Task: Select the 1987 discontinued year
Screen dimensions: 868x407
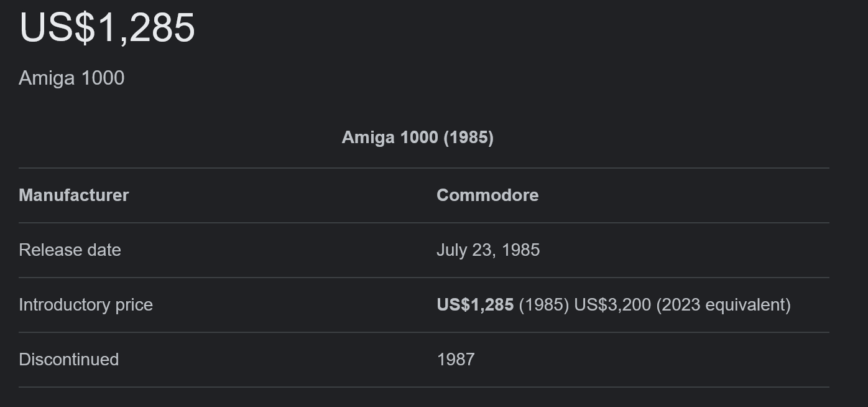Action: [x=456, y=360]
